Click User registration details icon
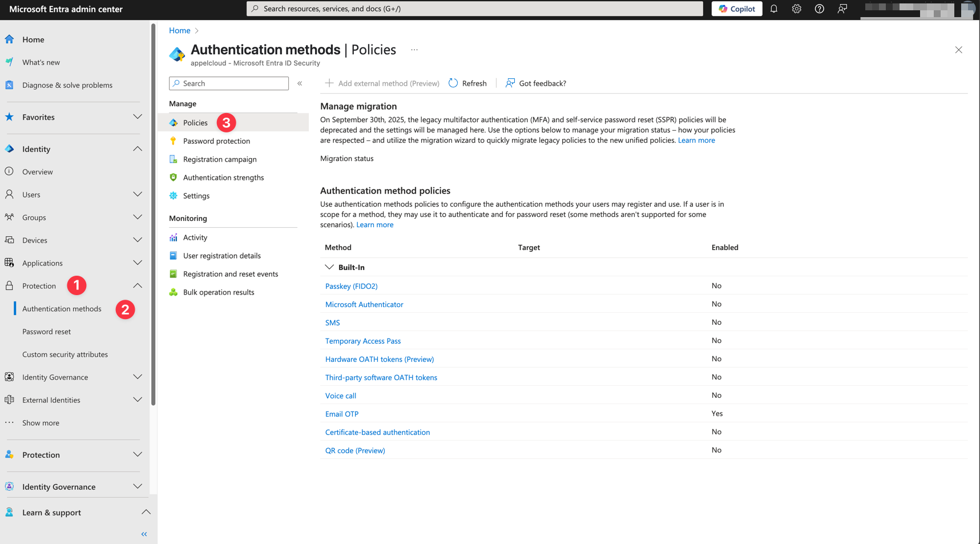 tap(174, 256)
